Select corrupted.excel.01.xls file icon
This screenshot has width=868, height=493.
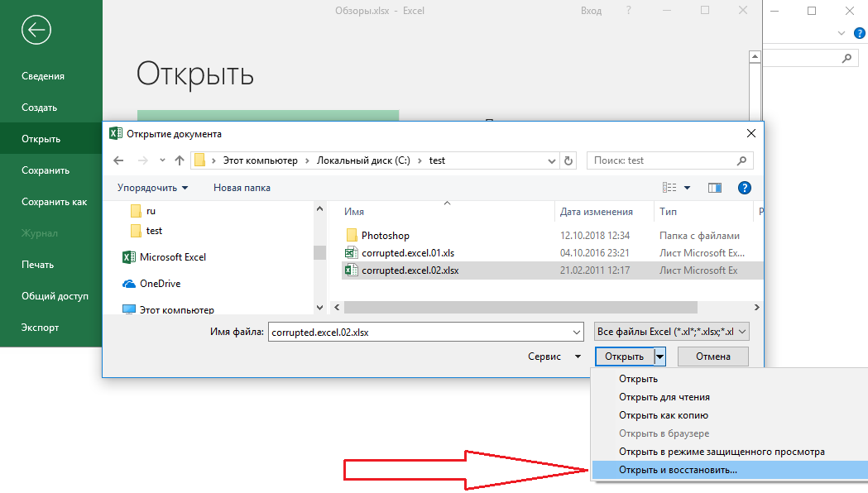click(351, 253)
